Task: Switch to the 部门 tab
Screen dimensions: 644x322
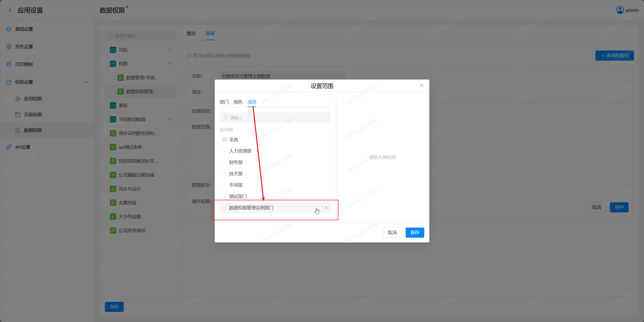Action: (x=224, y=102)
